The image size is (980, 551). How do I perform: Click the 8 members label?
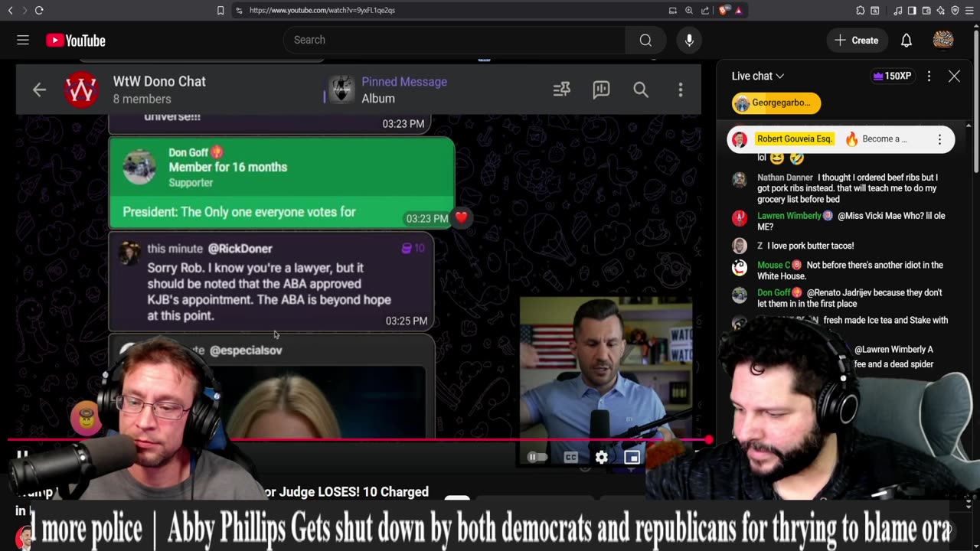click(x=142, y=99)
